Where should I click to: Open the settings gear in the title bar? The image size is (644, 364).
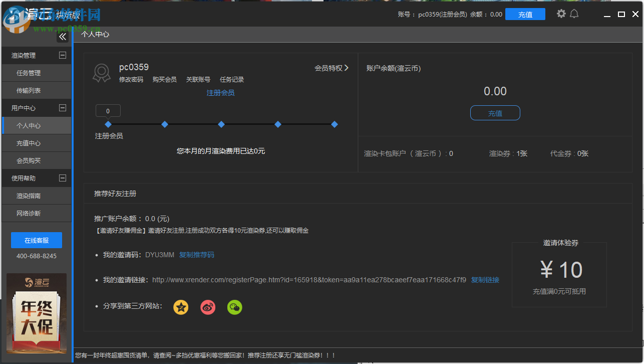[x=561, y=14]
